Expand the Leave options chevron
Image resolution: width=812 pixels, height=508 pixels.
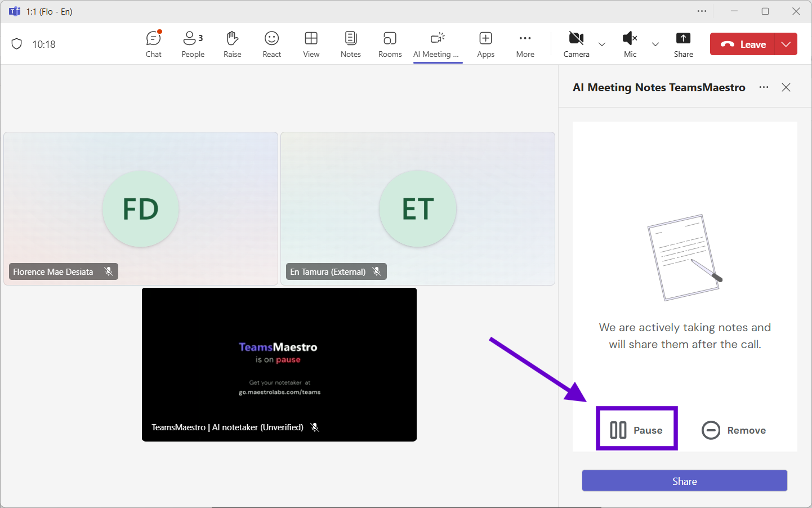coord(786,44)
